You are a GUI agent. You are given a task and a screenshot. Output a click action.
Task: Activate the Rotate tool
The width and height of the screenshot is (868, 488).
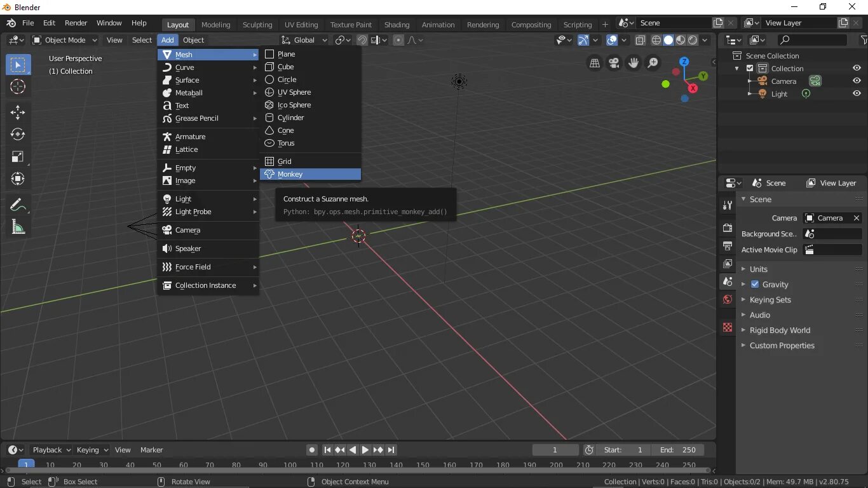pos(18,134)
